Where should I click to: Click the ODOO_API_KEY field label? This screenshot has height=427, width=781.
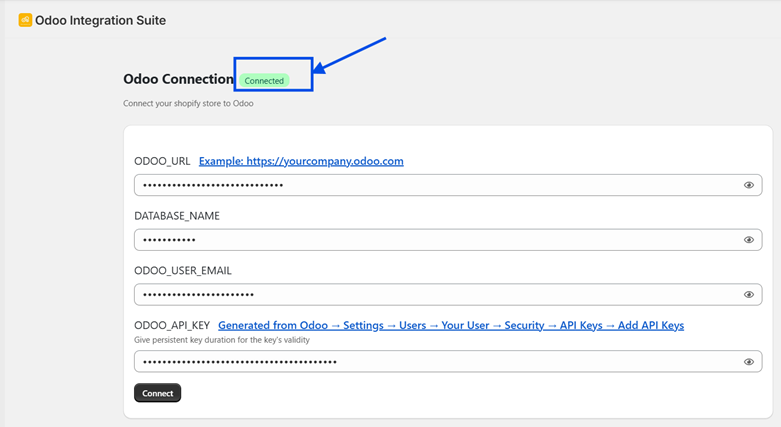coord(172,326)
